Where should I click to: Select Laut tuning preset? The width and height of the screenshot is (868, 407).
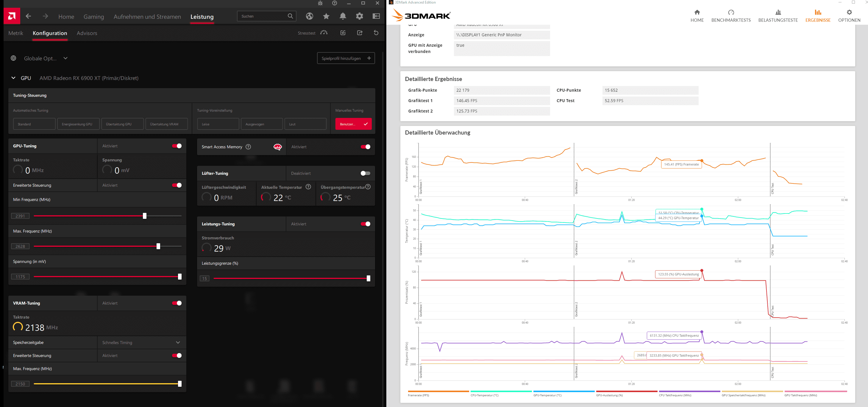point(305,124)
